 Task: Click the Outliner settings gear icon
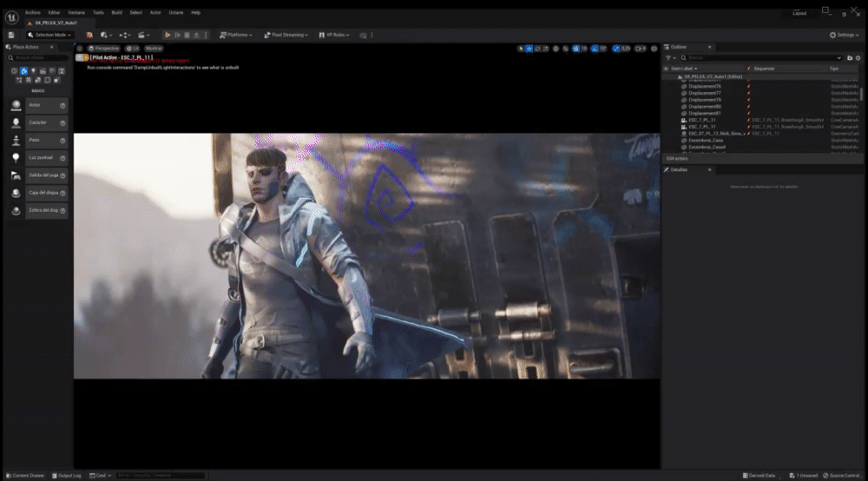click(x=858, y=57)
